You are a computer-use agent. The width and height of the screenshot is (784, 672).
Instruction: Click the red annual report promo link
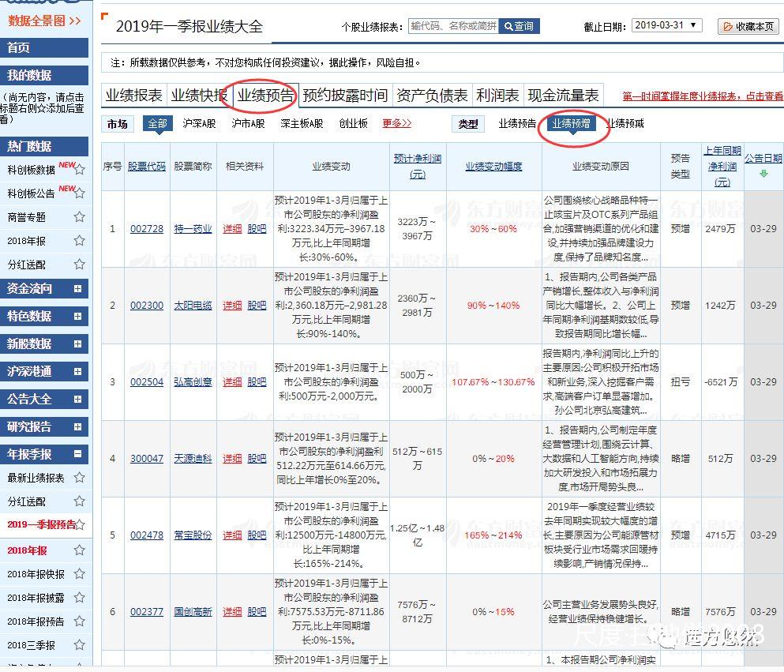click(x=703, y=96)
